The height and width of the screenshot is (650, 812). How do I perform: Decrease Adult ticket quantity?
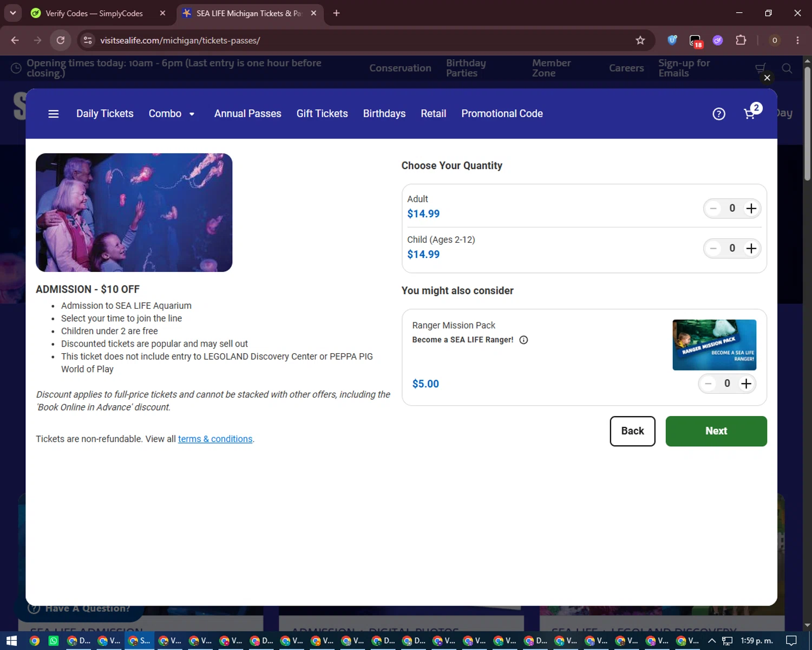coord(713,209)
